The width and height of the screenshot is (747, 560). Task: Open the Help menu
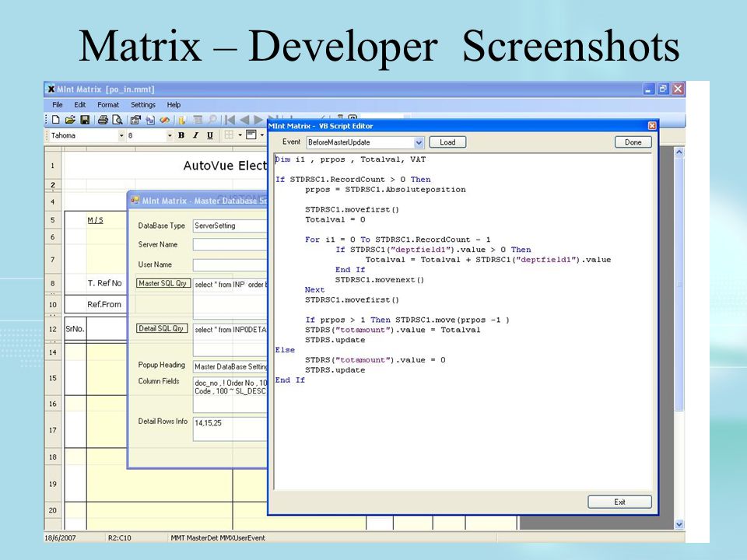click(174, 105)
